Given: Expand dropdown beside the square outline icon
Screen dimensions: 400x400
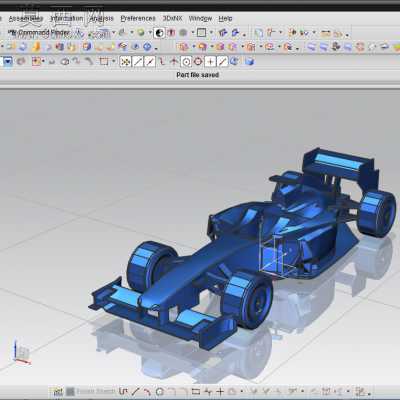Looking at the screenshot, I should (211, 33).
